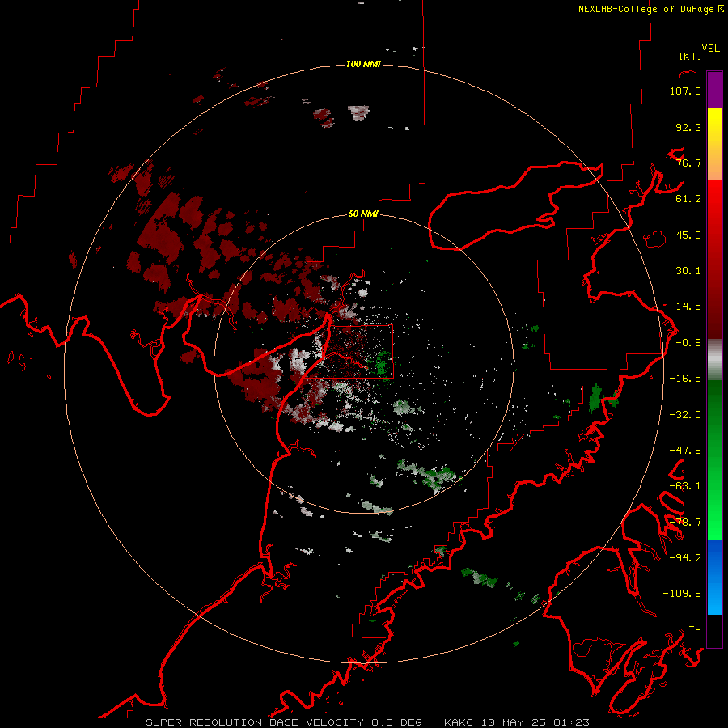Click the -78.7 velocity scale value
The height and width of the screenshot is (728, 728).
685,523
